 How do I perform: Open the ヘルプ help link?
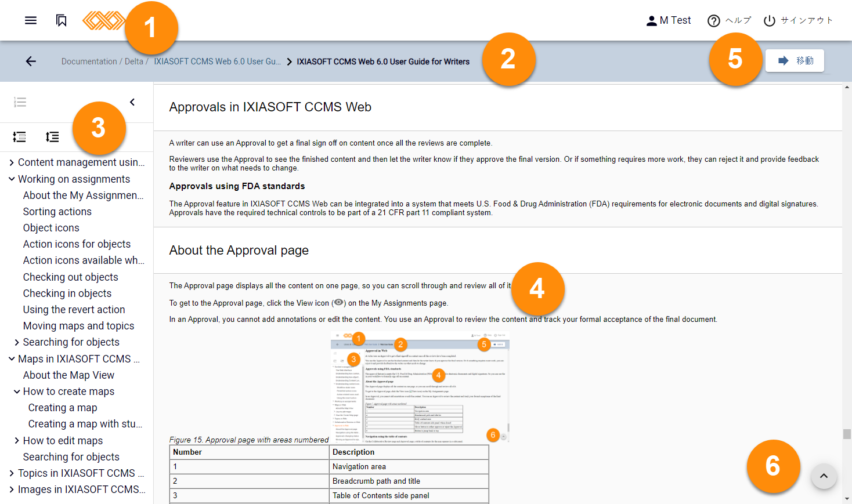[x=729, y=20]
